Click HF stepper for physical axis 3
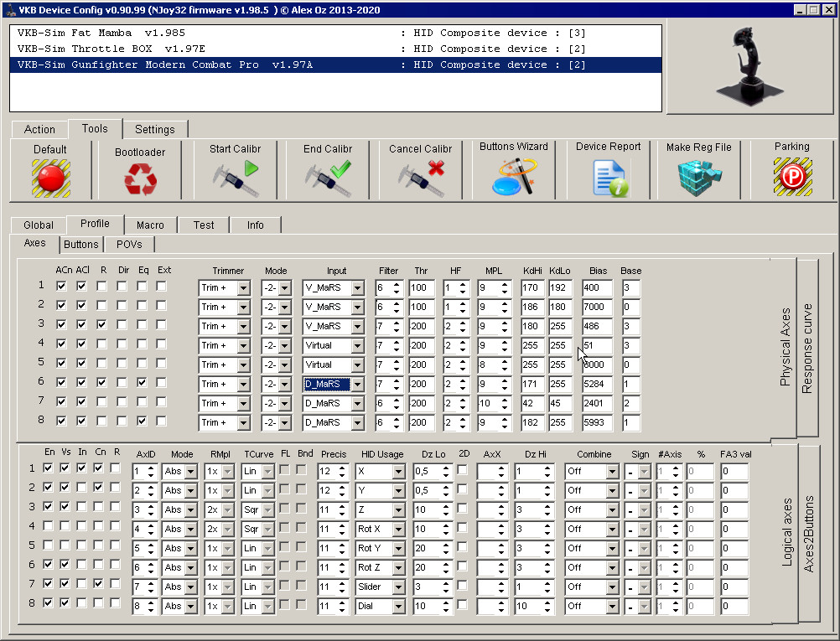The image size is (840, 641). [x=463, y=327]
